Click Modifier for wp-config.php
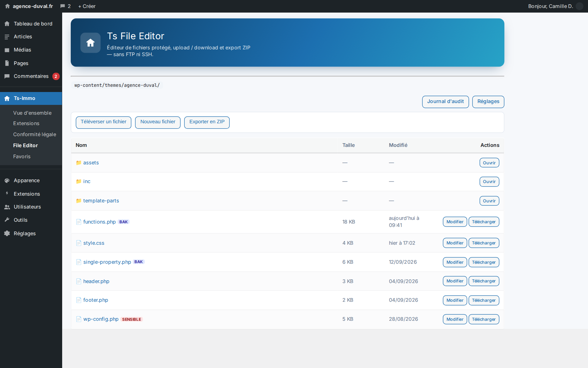The image size is (588, 368). 455,319
